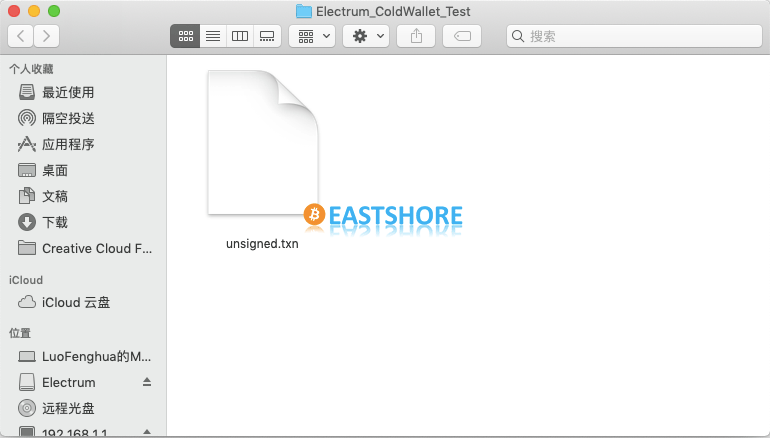Click the magnifying glass search icon
This screenshot has width=770, height=438.
[518, 36]
